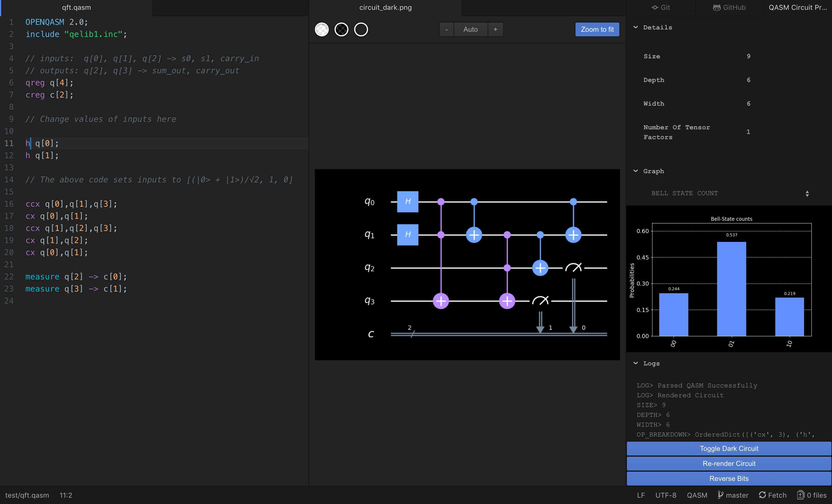Click Re-render Circuit button
This screenshot has width=832, height=504.
coord(729,464)
